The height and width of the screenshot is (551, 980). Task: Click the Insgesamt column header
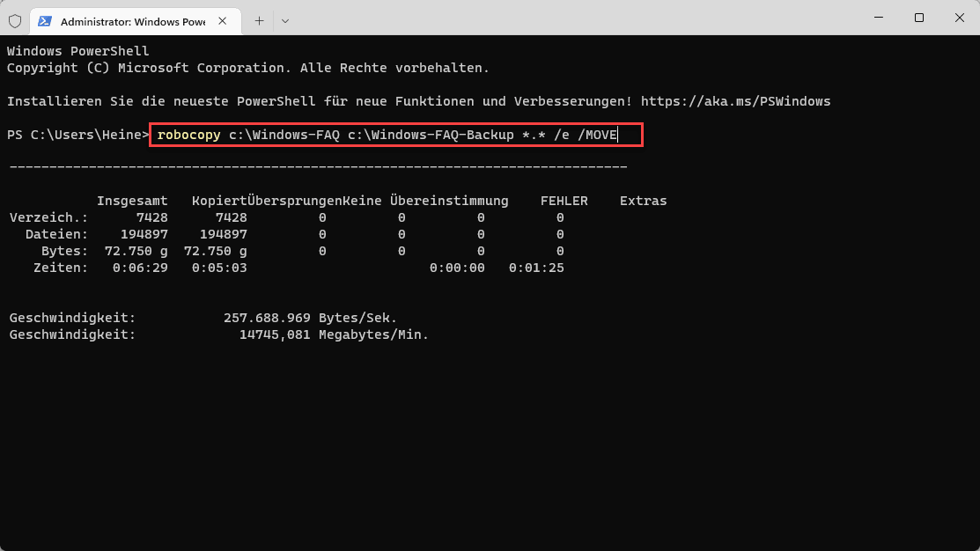coord(132,202)
